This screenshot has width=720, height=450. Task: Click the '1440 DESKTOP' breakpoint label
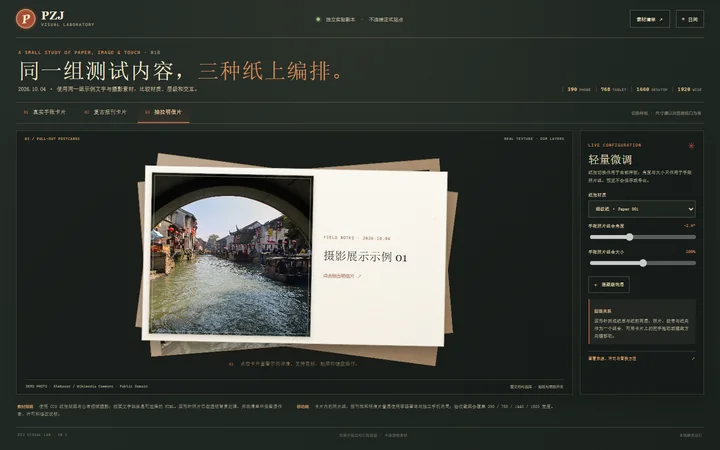pyautogui.click(x=652, y=89)
